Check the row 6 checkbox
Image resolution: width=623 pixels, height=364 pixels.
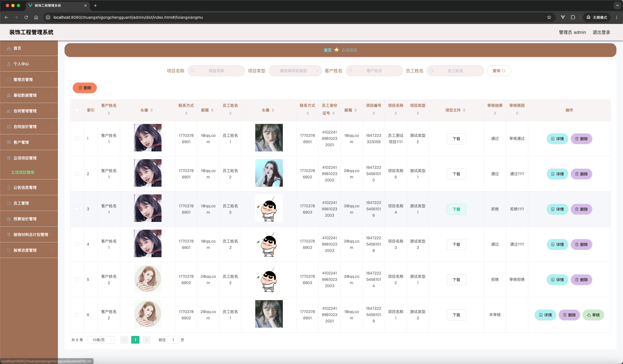pos(77,315)
